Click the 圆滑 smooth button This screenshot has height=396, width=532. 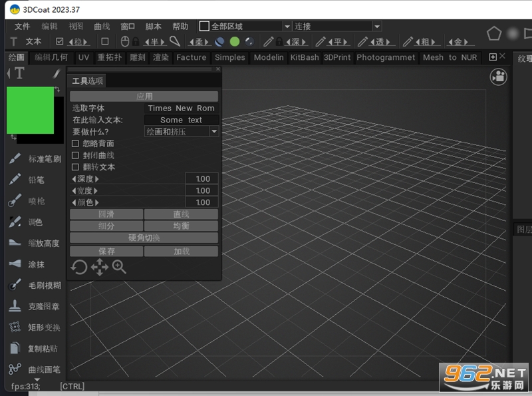coord(106,214)
